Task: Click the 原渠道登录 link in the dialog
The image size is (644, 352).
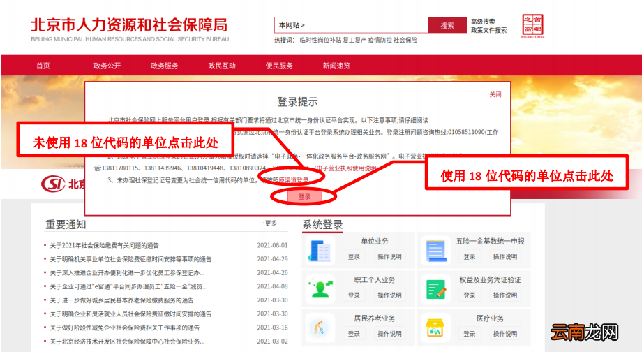Action: (293, 180)
